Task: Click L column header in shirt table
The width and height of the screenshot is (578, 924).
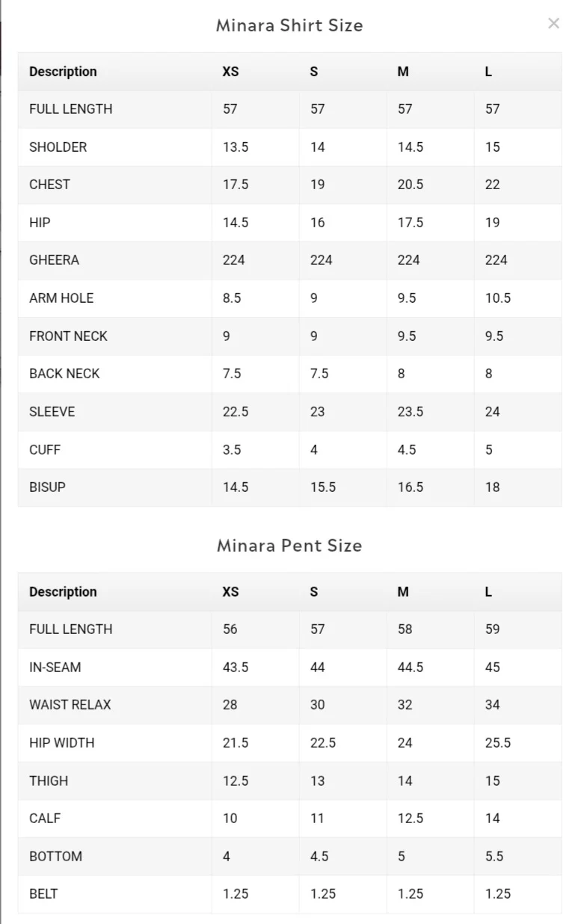Action: point(488,72)
